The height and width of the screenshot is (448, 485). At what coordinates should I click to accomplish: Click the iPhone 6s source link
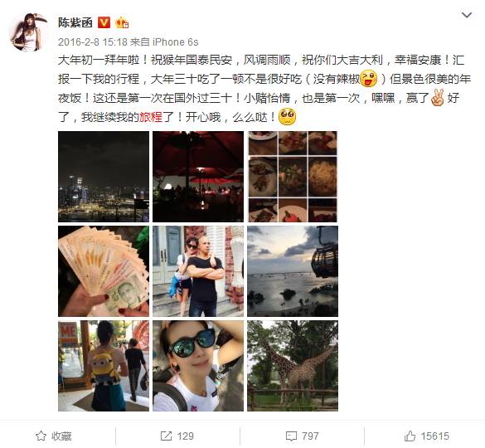(176, 41)
